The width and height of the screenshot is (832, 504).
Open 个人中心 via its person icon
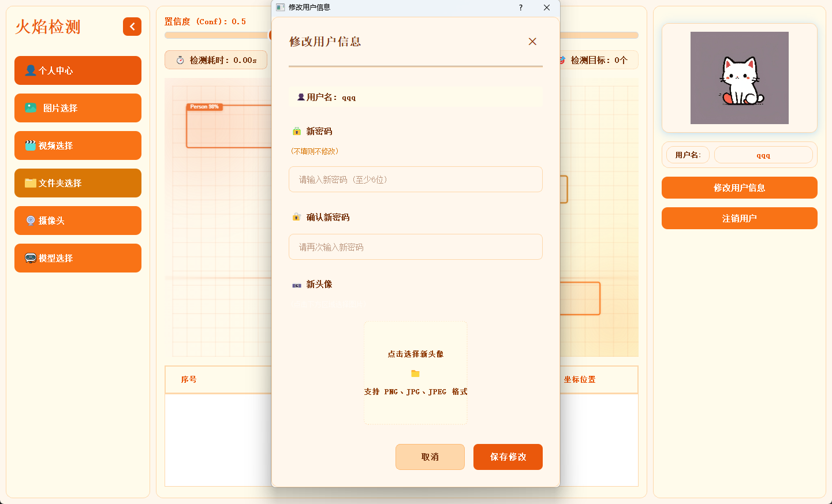[x=31, y=70]
